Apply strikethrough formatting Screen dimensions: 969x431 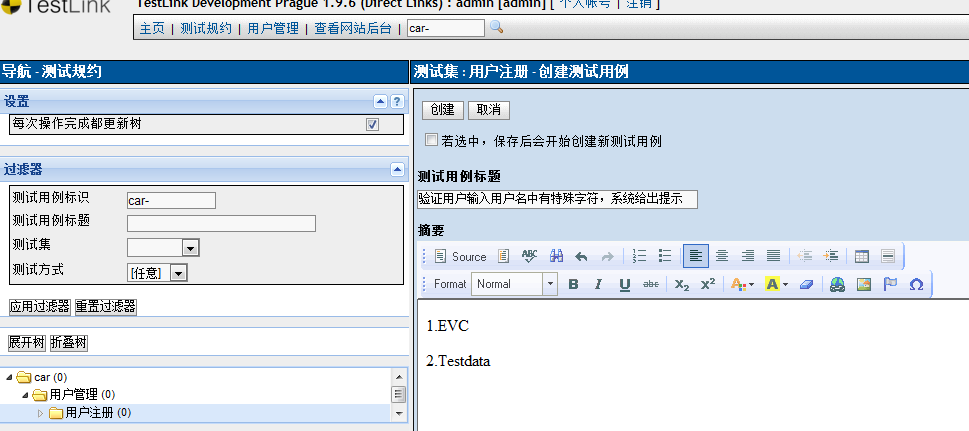click(651, 284)
